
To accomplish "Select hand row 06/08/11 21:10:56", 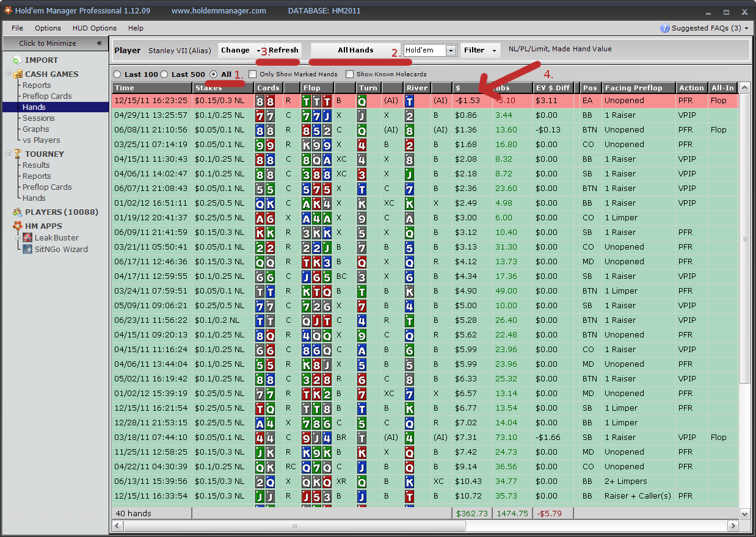I will coord(425,129).
